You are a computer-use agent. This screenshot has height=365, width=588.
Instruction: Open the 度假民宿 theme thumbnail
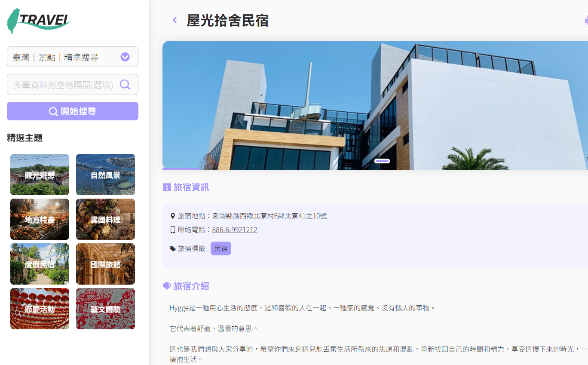point(40,264)
